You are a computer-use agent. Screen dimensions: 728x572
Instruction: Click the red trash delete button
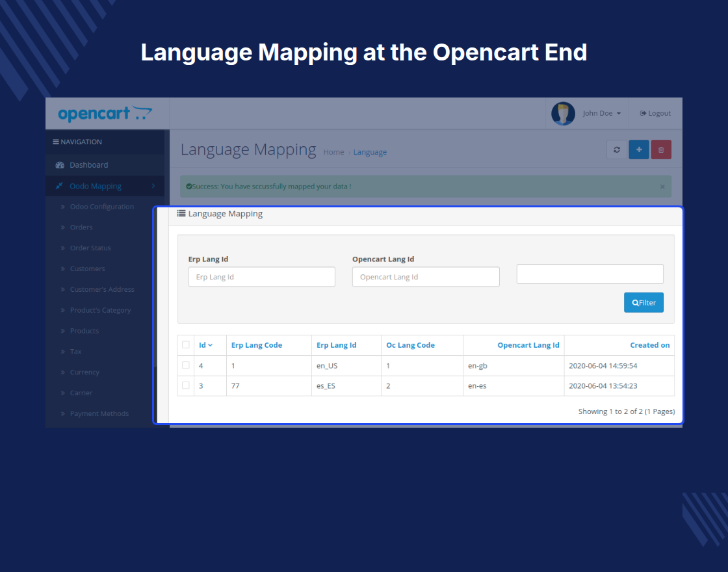[661, 149]
